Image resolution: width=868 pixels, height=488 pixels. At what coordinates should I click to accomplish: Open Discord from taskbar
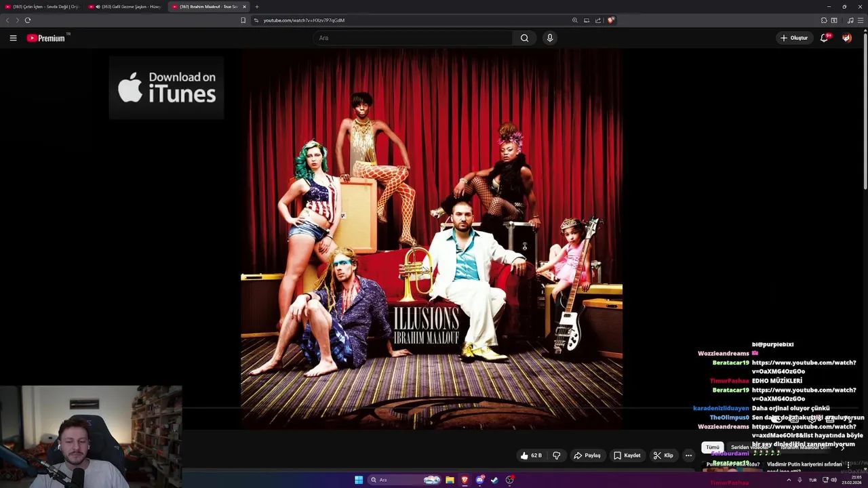[x=479, y=480]
